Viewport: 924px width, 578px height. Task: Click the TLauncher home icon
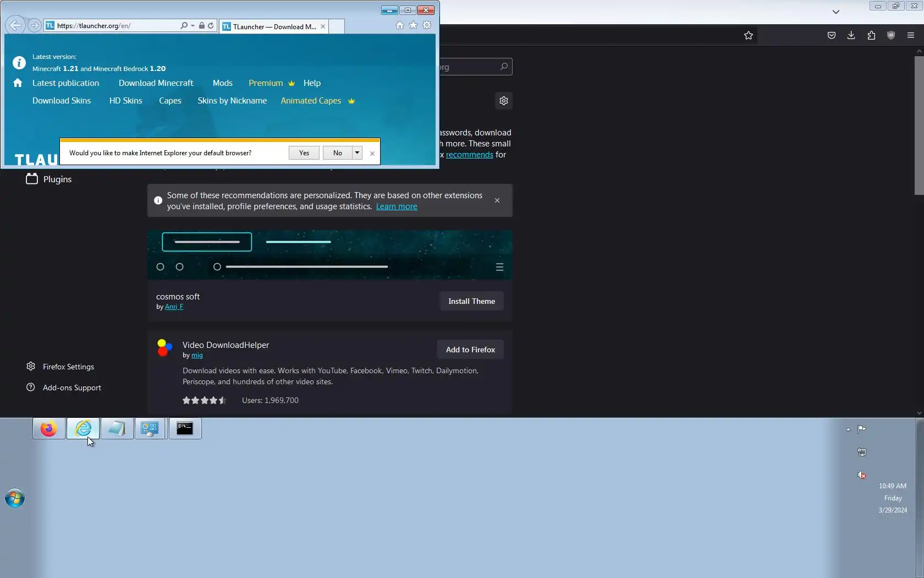click(x=18, y=83)
